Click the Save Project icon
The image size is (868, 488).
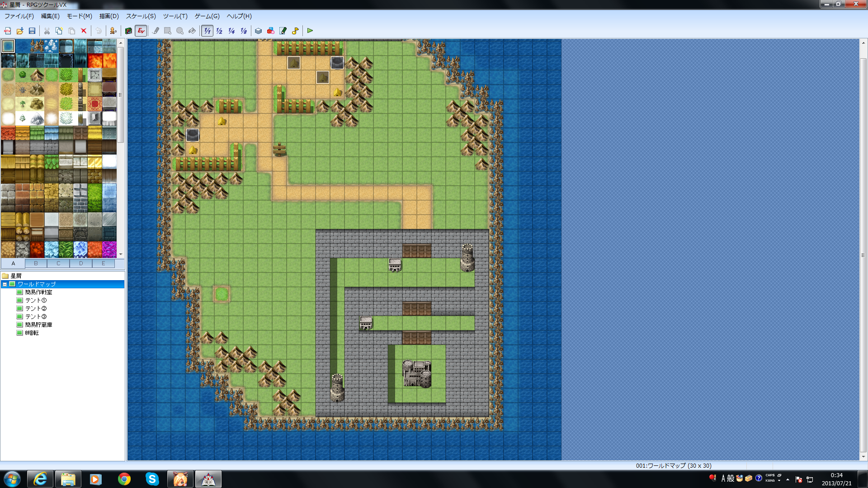(x=32, y=31)
